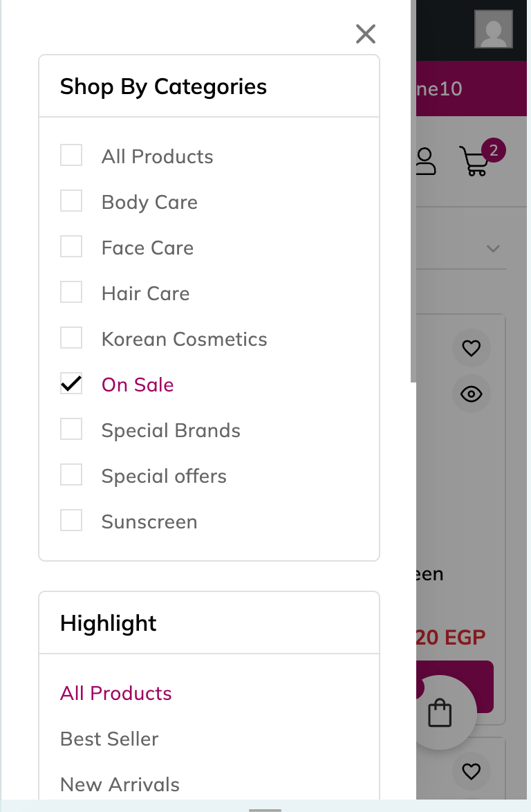Enable the Body Care checkbox
531x812 pixels.
click(x=71, y=201)
